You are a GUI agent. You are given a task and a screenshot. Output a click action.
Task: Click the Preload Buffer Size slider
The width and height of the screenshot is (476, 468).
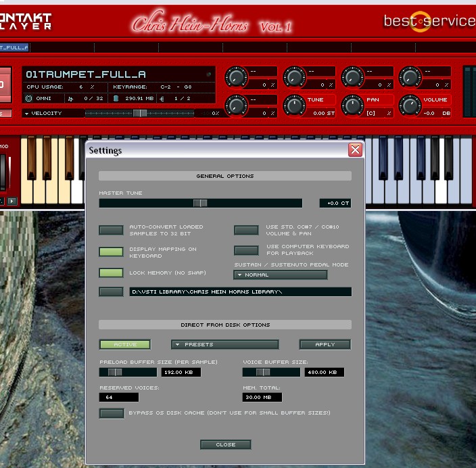click(128, 372)
